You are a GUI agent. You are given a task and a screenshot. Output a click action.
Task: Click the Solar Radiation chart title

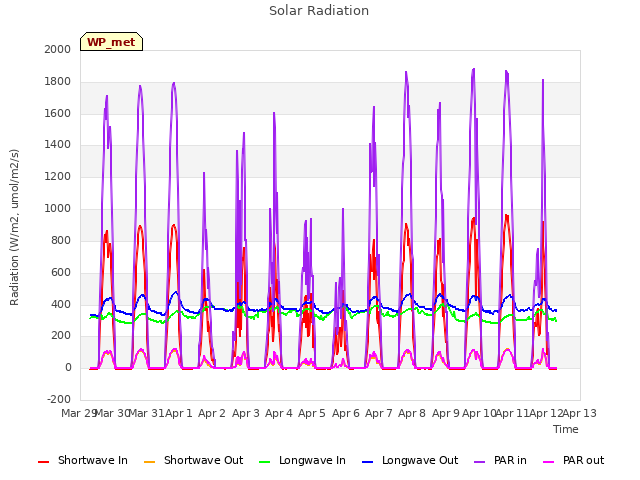tap(319, 11)
